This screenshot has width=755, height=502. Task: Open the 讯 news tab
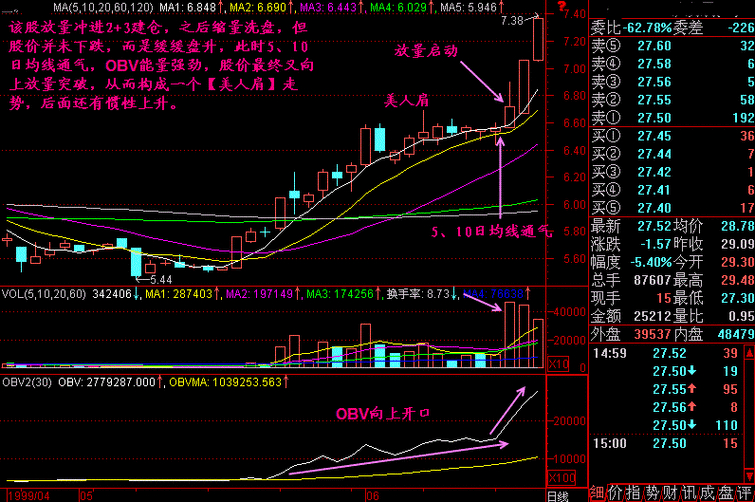(x=686, y=493)
